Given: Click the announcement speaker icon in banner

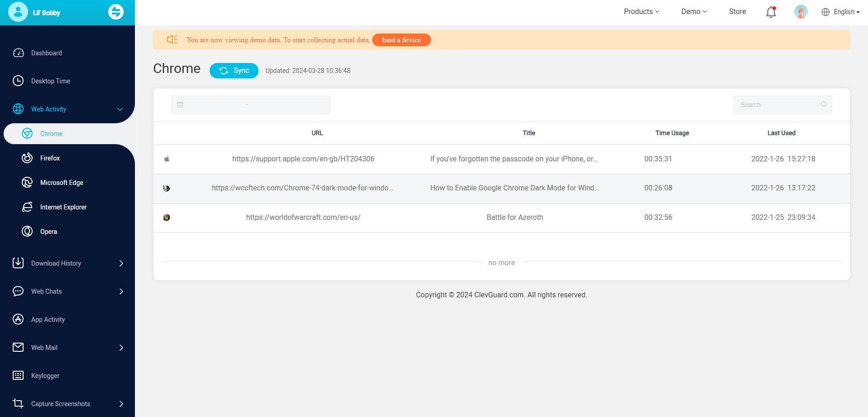Looking at the screenshot, I should tap(172, 40).
